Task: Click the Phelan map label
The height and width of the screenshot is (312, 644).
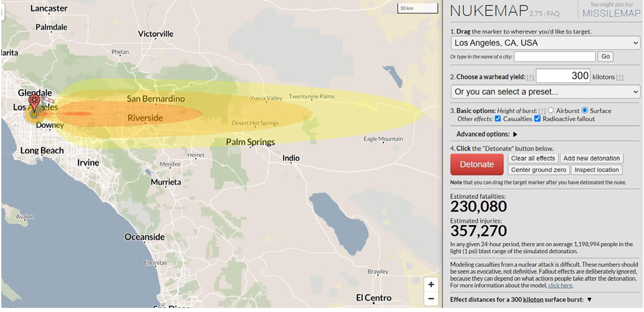Action: tap(120, 52)
